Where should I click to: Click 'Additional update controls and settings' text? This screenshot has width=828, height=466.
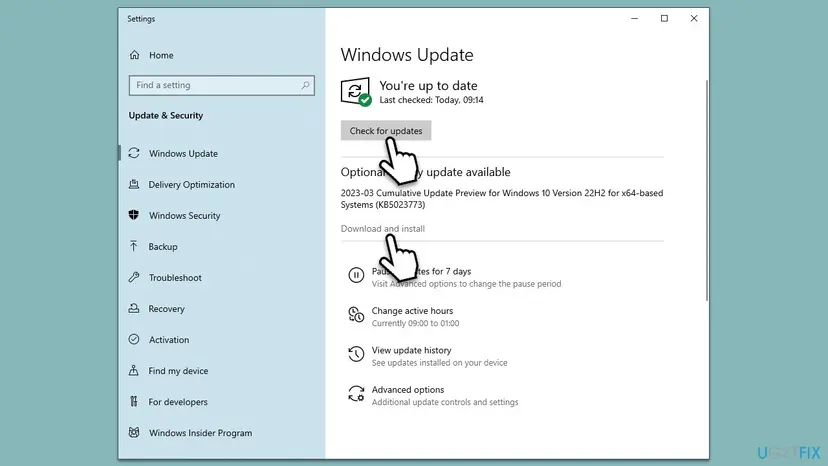click(445, 402)
